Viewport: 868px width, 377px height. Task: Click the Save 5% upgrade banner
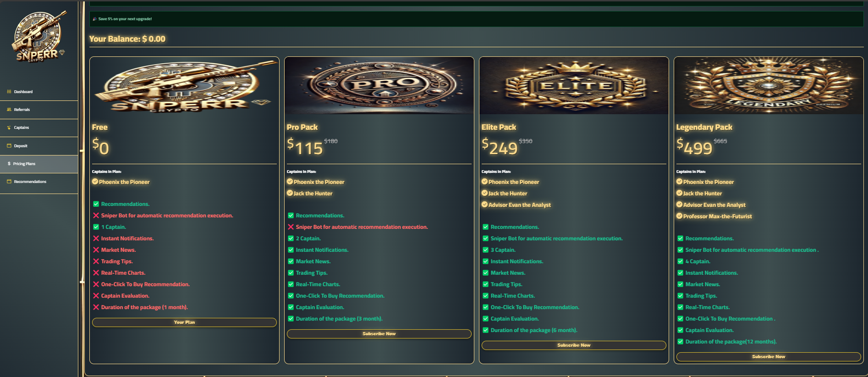point(477,19)
